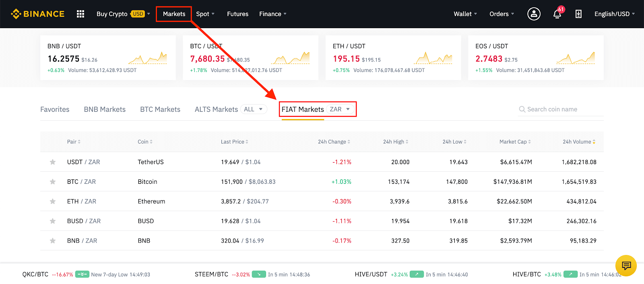Click the BTC / USDT mini price chart
Screen dimensions: 644x284
[290, 58]
